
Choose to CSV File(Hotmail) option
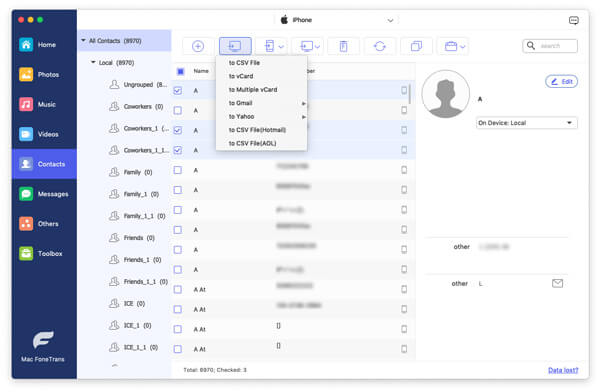pos(261,130)
